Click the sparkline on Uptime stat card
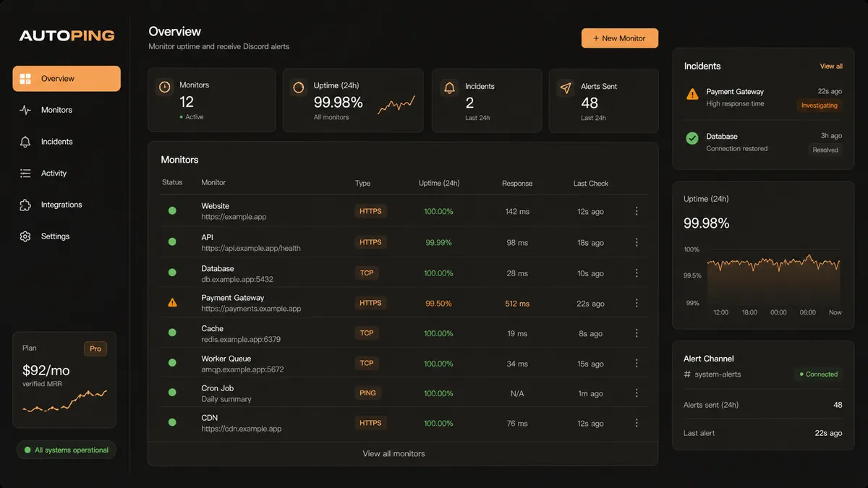868x488 pixels. (x=396, y=106)
